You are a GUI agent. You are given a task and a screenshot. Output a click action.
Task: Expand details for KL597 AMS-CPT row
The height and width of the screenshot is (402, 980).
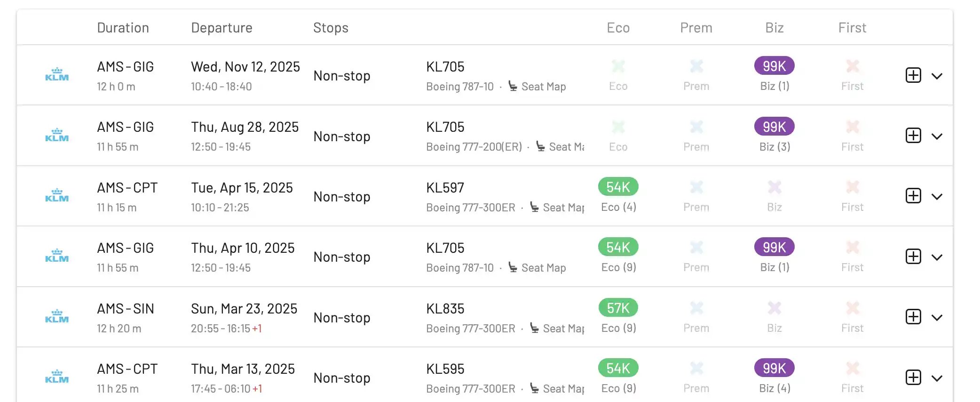937,197
